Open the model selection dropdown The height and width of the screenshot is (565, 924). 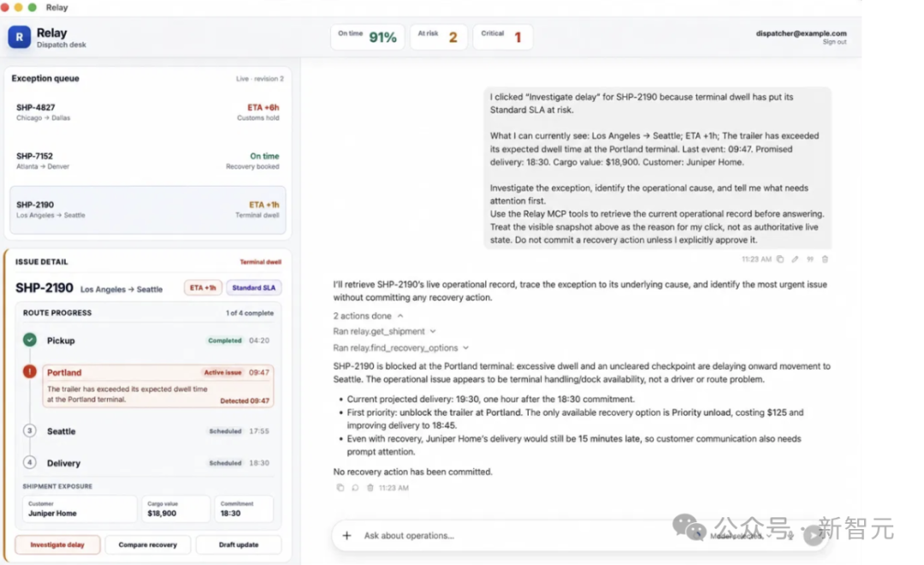(740, 536)
